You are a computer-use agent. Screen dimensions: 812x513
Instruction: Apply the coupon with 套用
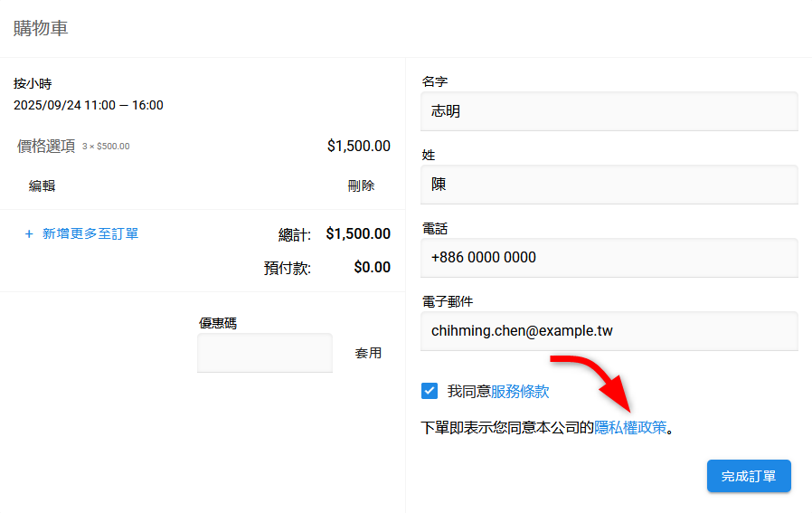368,353
